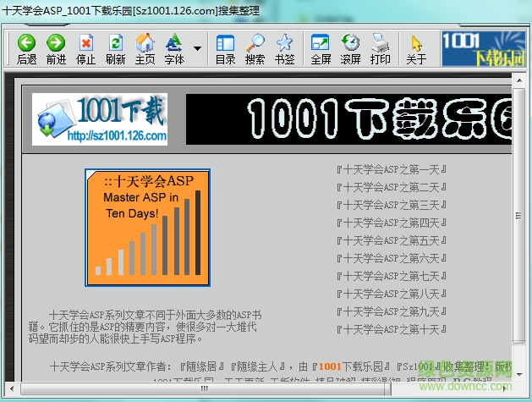Click the 『1001下载乐园』 link in author line
The width and height of the screenshot is (532, 402).
coord(352,366)
